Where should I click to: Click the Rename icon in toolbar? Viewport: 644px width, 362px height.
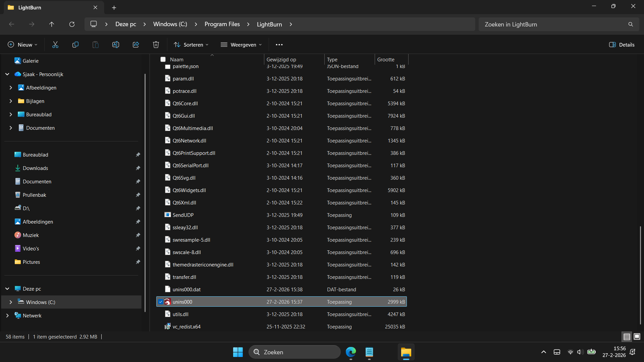click(116, 45)
